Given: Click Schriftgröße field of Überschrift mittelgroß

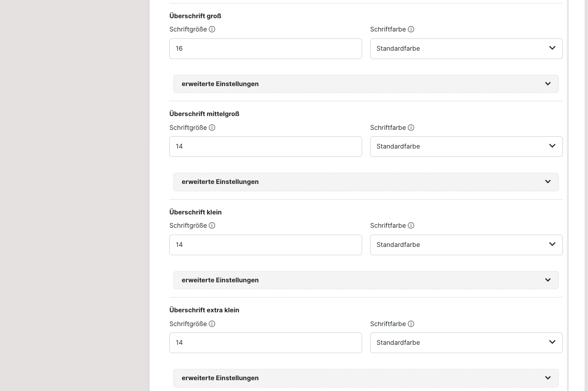Looking at the screenshot, I should [265, 147].
